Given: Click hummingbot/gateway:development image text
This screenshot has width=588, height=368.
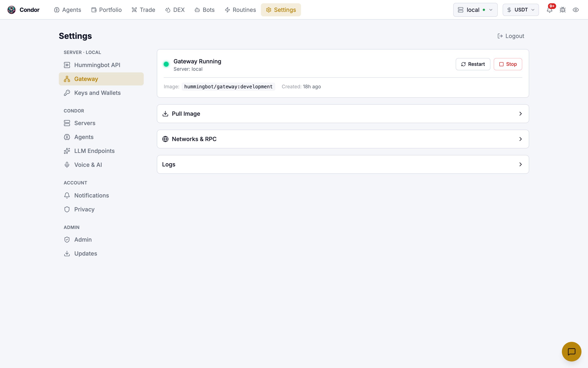Looking at the screenshot, I should point(228,86).
